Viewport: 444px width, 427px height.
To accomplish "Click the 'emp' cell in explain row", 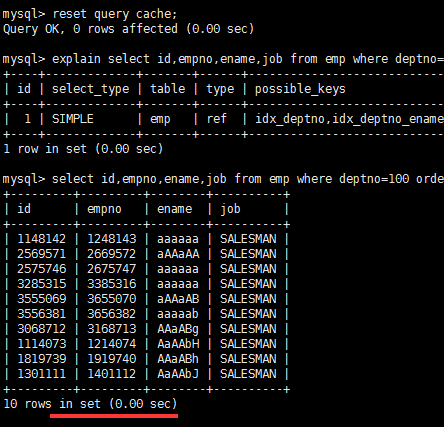I will pyautogui.click(x=160, y=119).
